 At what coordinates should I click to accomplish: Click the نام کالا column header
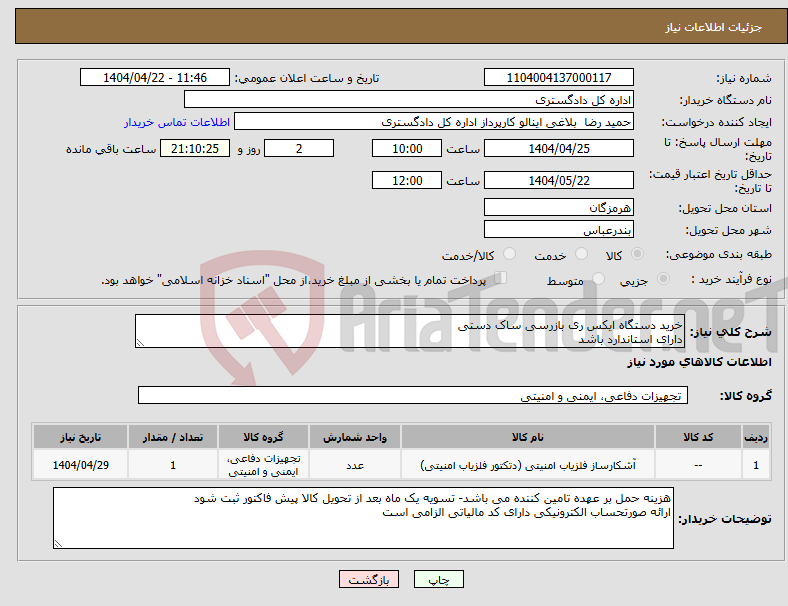pyautogui.click(x=528, y=437)
